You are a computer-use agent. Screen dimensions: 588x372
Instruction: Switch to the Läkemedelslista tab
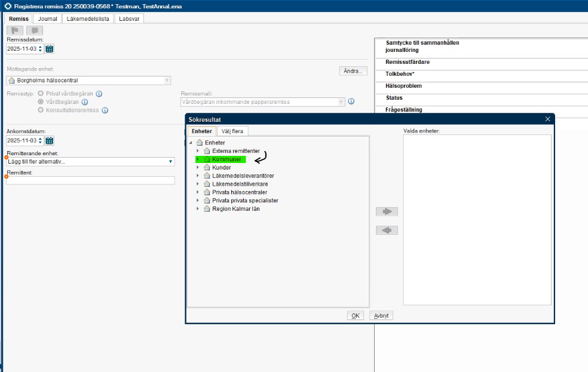pyautogui.click(x=87, y=19)
